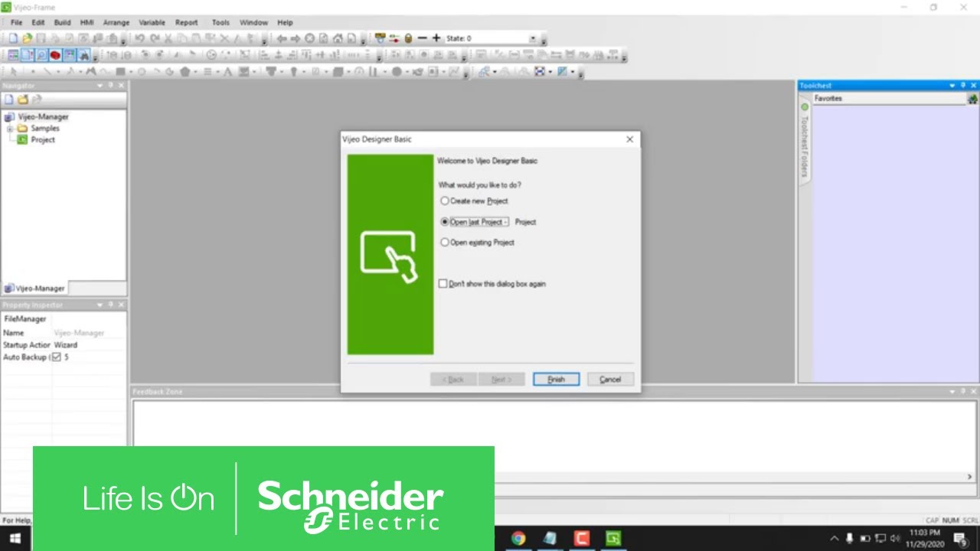Open the Variable menu
The width and height of the screenshot is (980, 551).
click(152, 22)
